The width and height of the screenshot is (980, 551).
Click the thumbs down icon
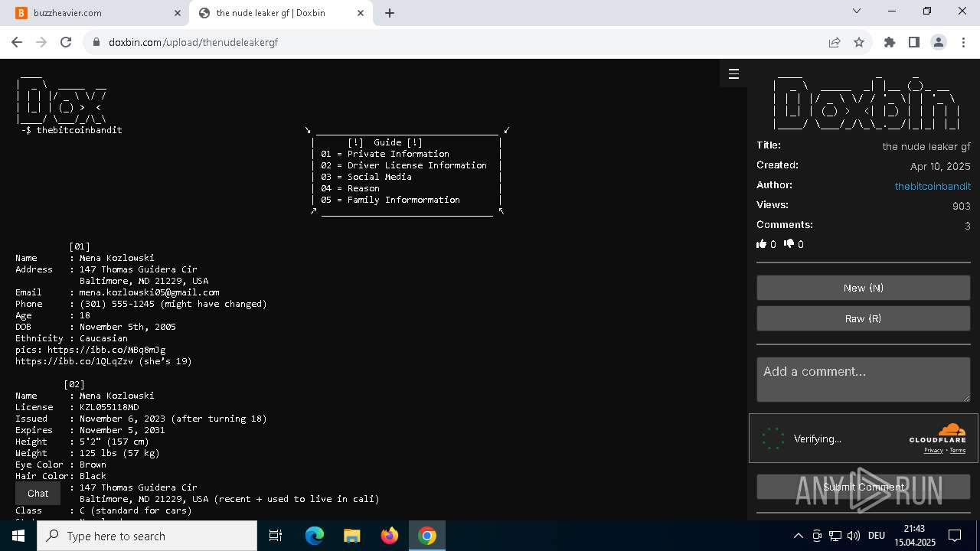coord(789,244)
